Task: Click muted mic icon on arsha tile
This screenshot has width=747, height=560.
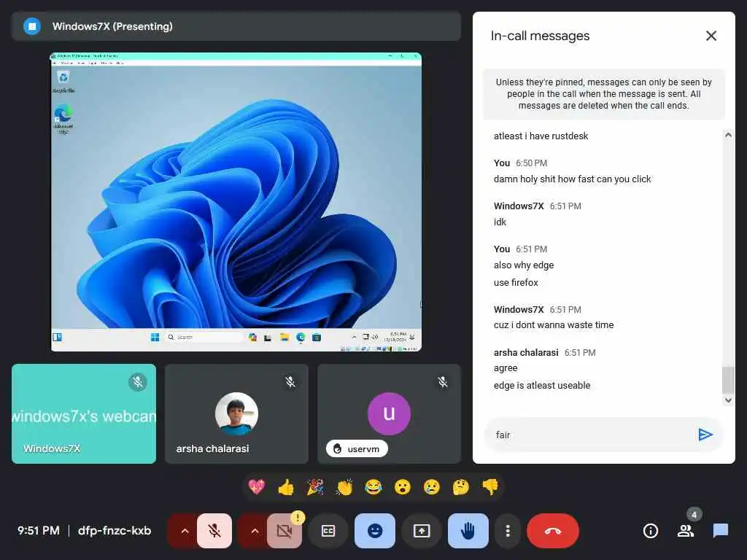Action: [290, 382]
